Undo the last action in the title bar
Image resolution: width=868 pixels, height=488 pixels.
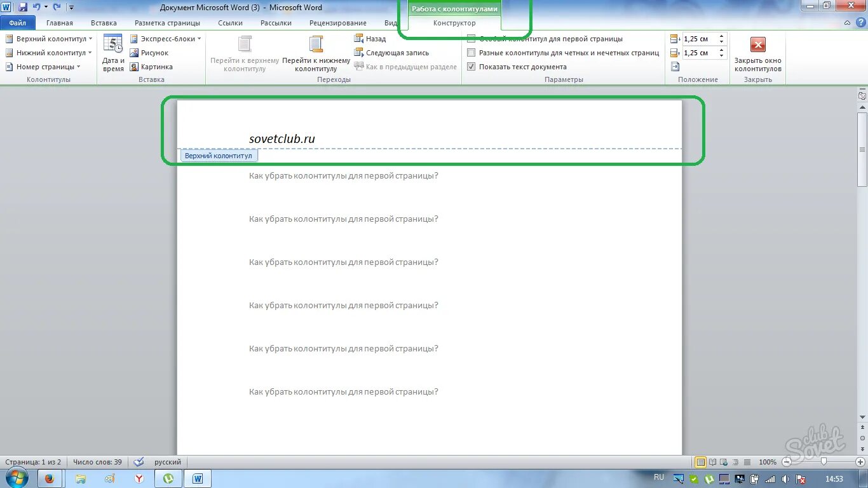36,7
